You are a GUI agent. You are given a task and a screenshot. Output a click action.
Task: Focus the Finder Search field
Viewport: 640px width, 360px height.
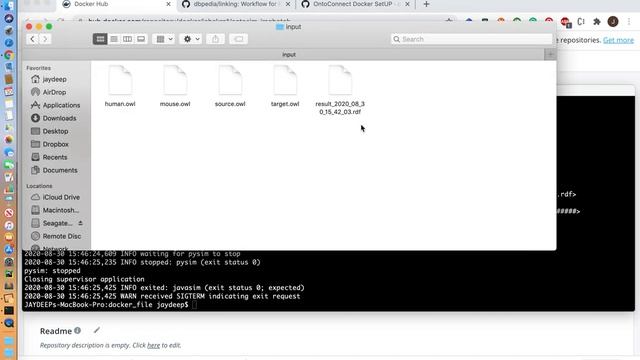(x=471, y=39)
